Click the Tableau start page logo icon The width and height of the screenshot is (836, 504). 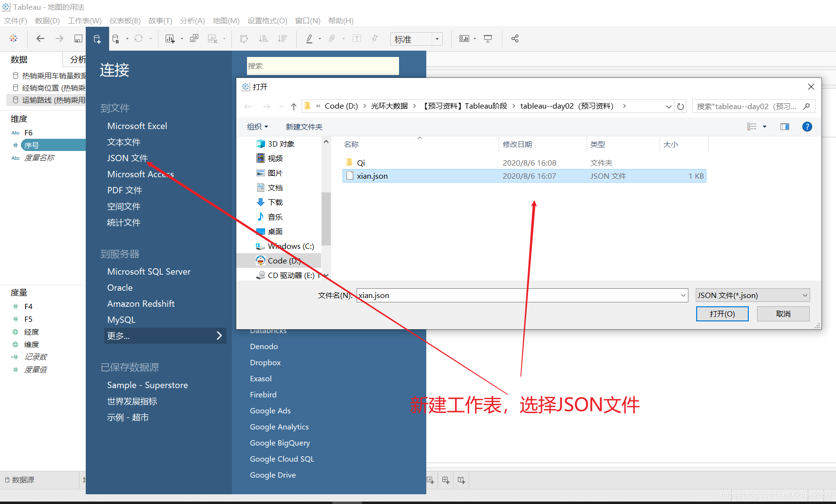(14, 38)
